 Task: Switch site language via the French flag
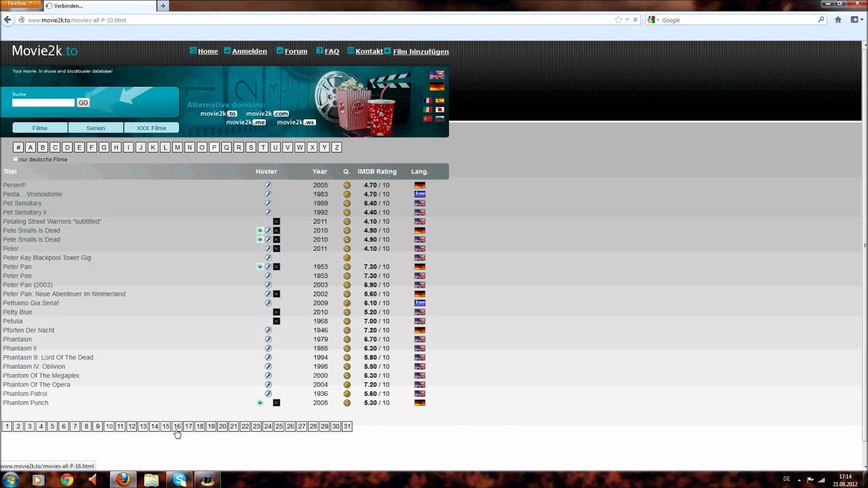coord(427,100)
